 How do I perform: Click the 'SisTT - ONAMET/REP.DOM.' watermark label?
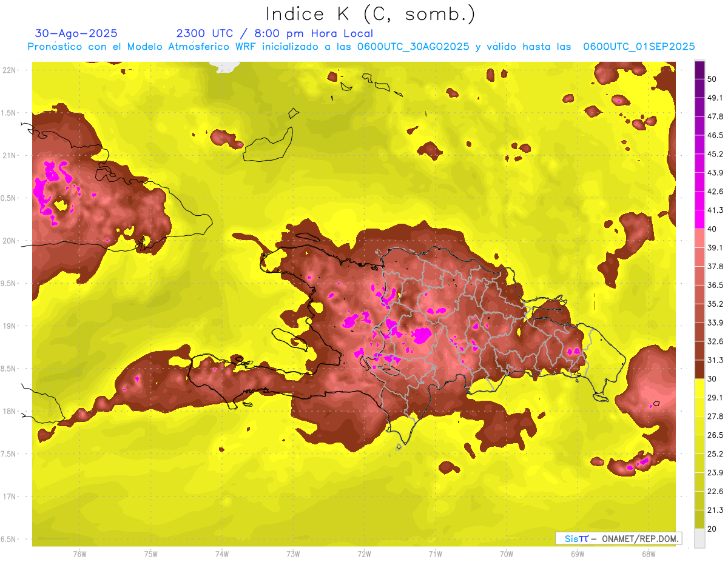click(618, 538)
